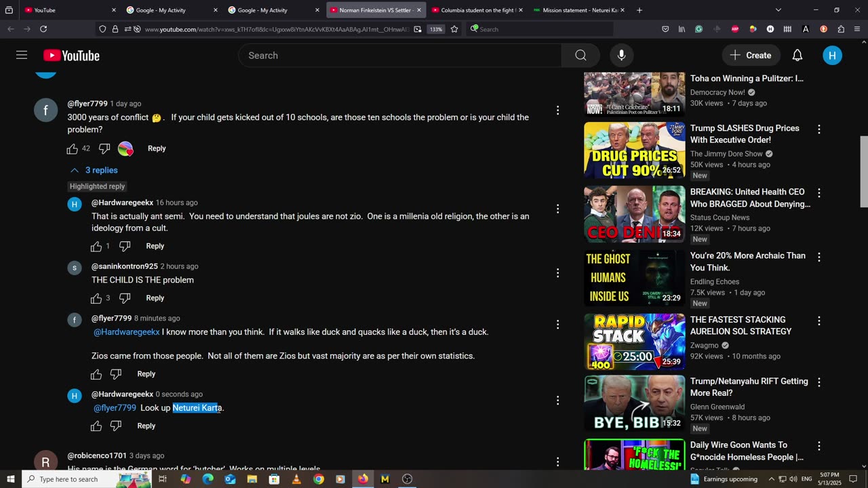This screenshot has height=488, width=868.
Task: Open options menu for flyer7799's top comment
Action: point(557,110)
